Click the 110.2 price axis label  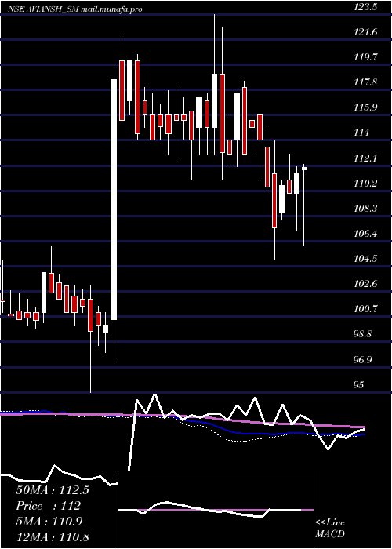tap(365, 183)
